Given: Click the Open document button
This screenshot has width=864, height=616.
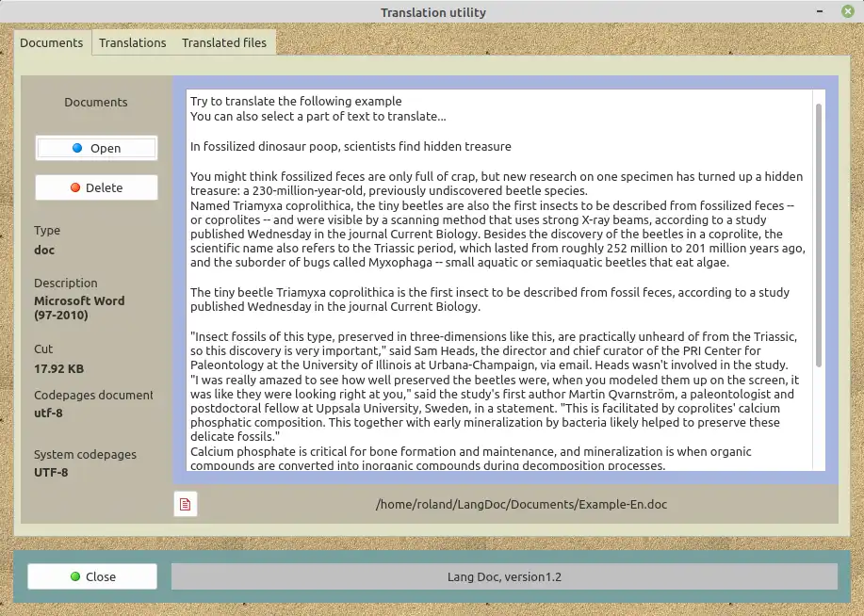Looking at the screenshot, I should tap(96, 148).
